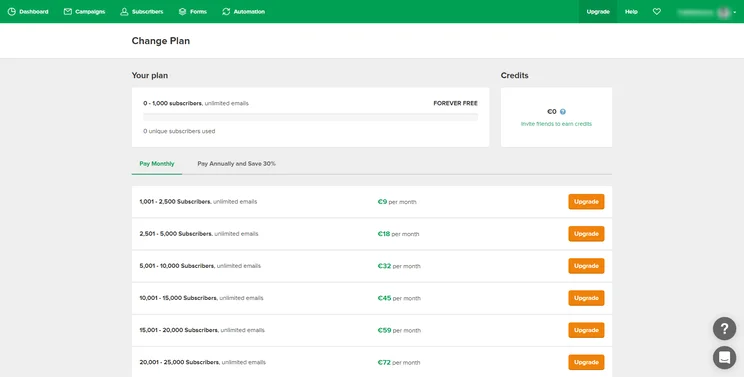Upgrade to the 10,001 - 15,000 Subscribers plan
The width and height of the screenshot is (744, 377).
tap(586, 298)
